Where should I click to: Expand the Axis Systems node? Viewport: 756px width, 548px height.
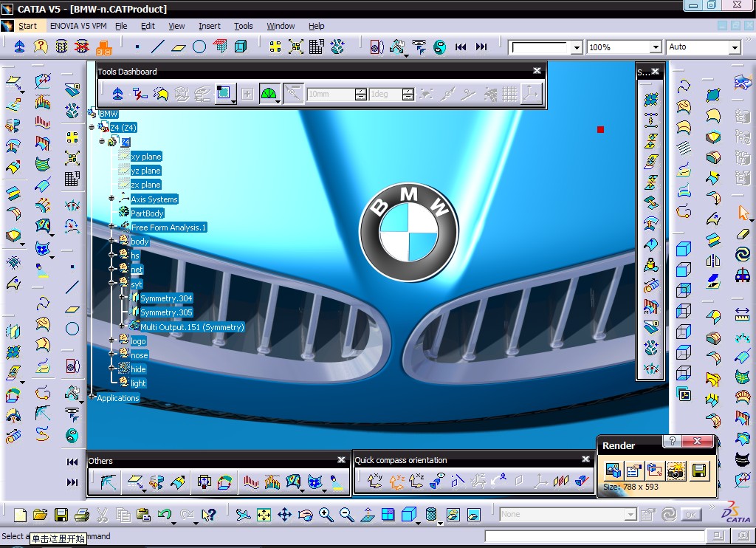[x=112, y=198]
